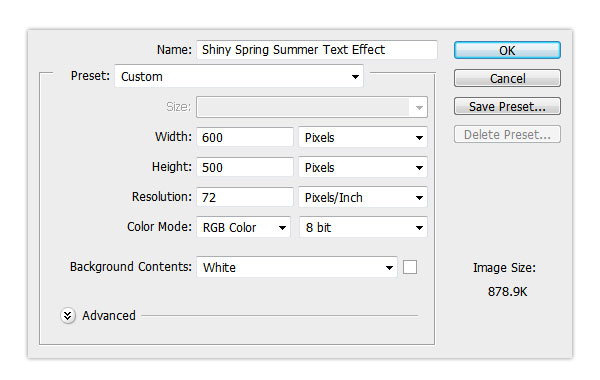Viewport: 600px width, 380px height.
Task: Click the Advanced label
Action: (109, 316)
